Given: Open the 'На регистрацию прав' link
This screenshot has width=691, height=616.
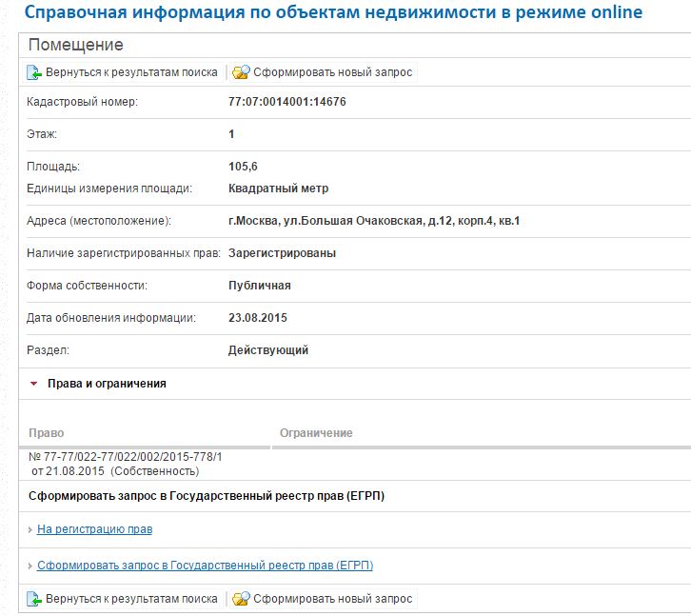Looking at the screenshot, I should [94, 529].
